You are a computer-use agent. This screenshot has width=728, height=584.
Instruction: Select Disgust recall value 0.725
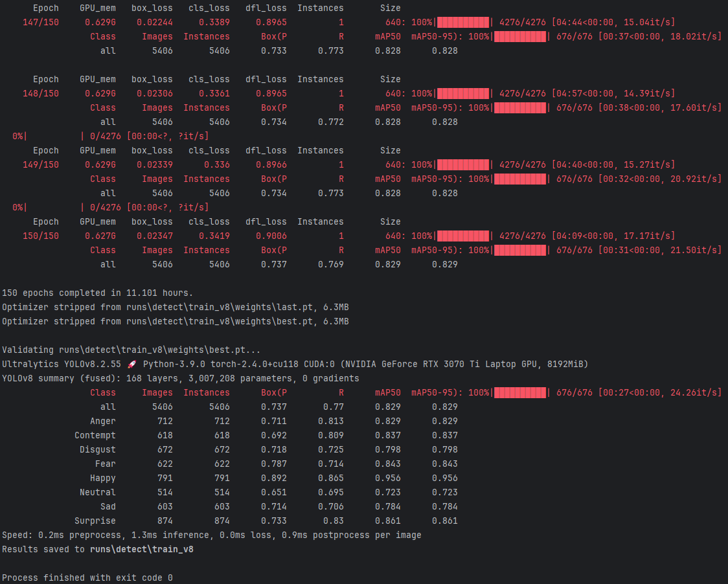pos(330,450)
